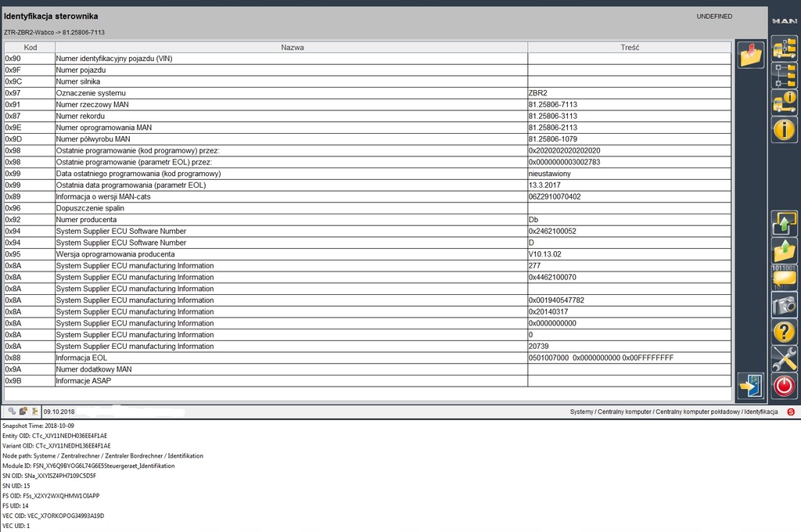Image resolution: width=801 pixels, height=532 pixels.
Task: Click the overlapping windows green-arrow icon
Action: point(784,224)
